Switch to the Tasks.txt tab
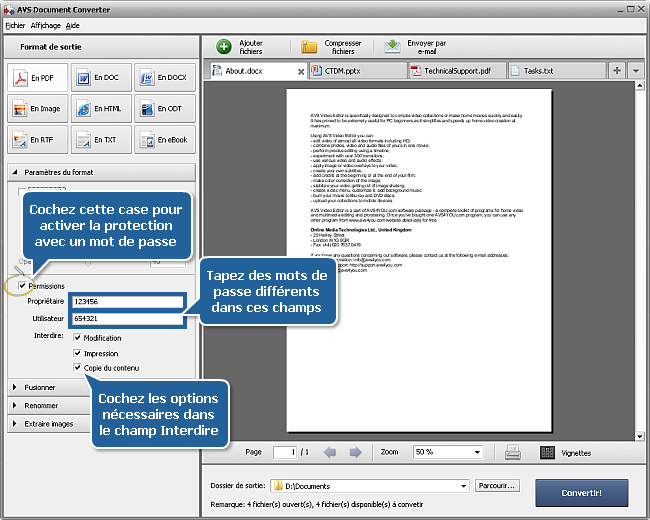The height and width of the screenshot is (520, 650). [557, 71]
